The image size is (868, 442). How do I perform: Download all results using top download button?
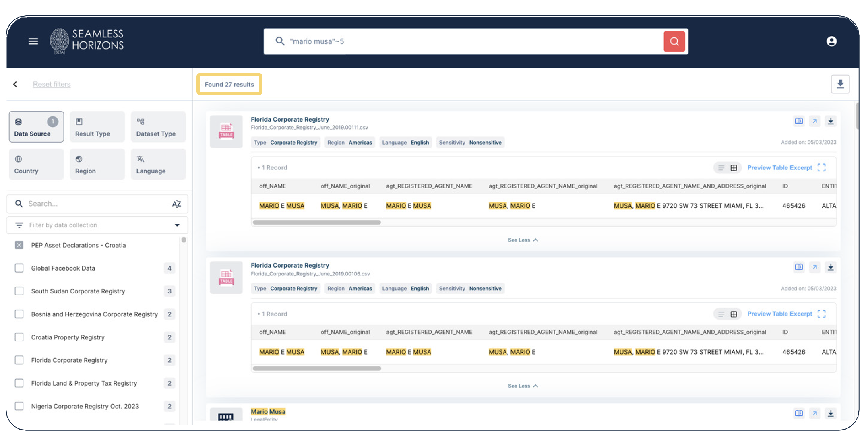840,84
